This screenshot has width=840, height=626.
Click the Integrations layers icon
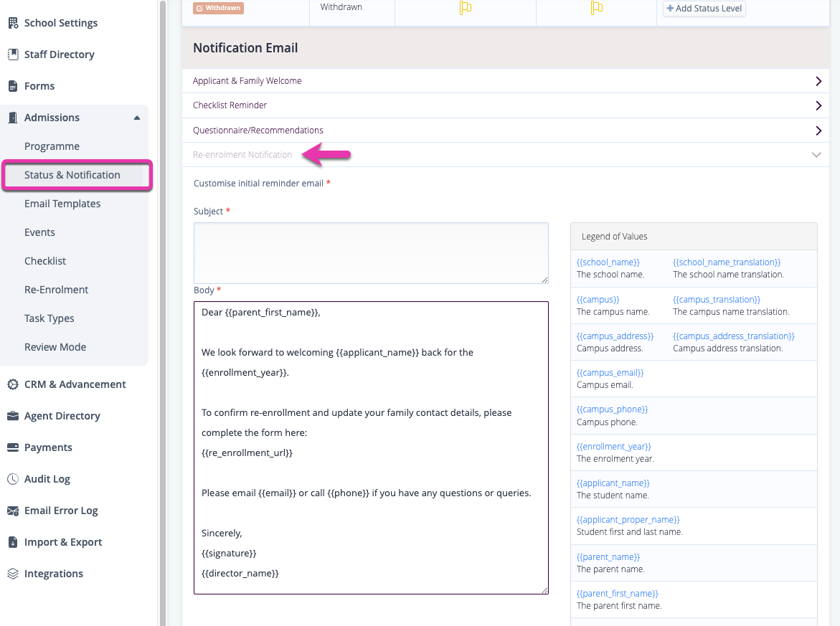12,574
